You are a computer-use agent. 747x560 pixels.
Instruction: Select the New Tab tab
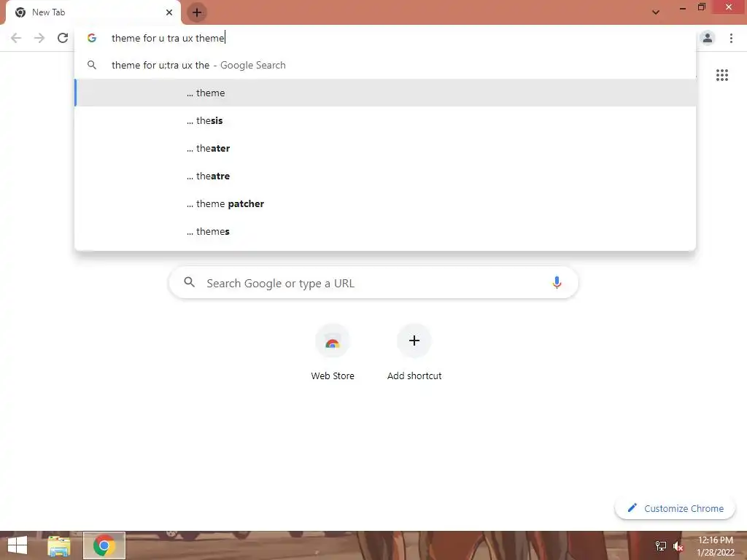pos(93,12)
